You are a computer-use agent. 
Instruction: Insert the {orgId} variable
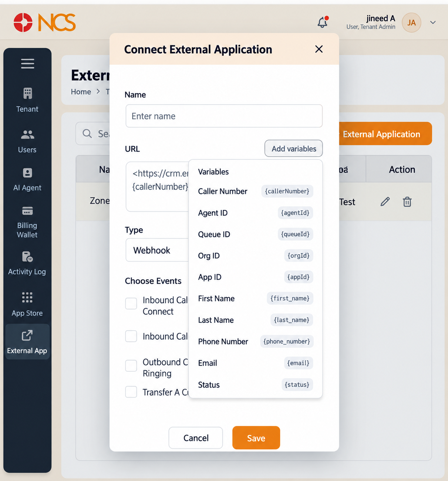click(299, 255)
